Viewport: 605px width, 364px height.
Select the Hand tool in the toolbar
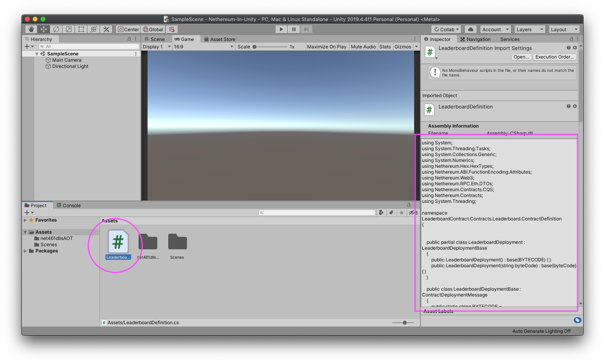[x=31, y=29]
